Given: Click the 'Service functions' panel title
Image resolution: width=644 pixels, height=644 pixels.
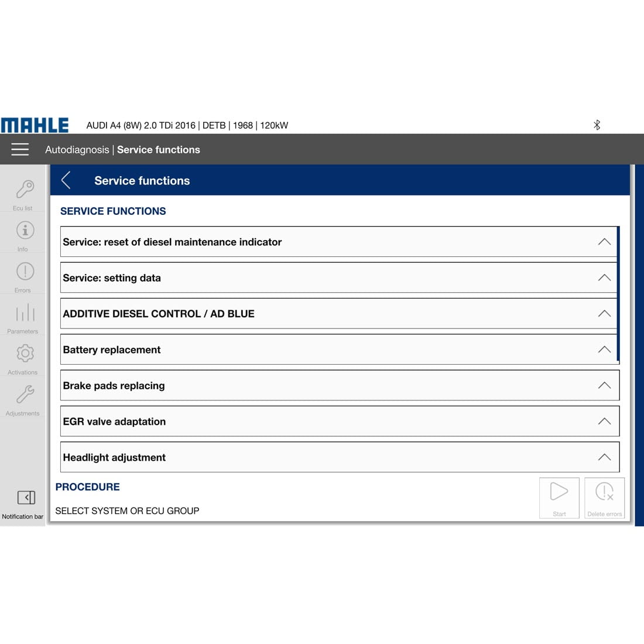Looking at the screenshot, I should 142,181.
